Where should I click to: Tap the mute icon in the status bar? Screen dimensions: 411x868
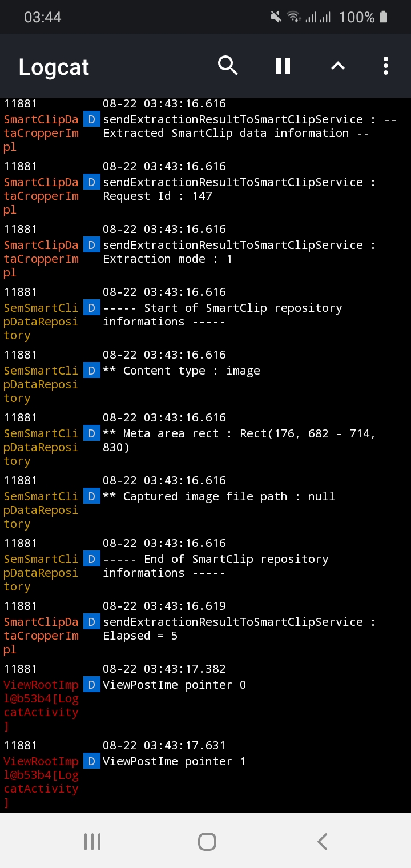276,17
